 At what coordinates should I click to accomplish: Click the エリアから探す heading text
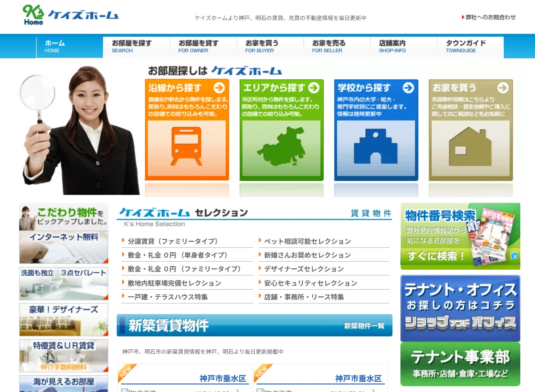pos(274,88)
